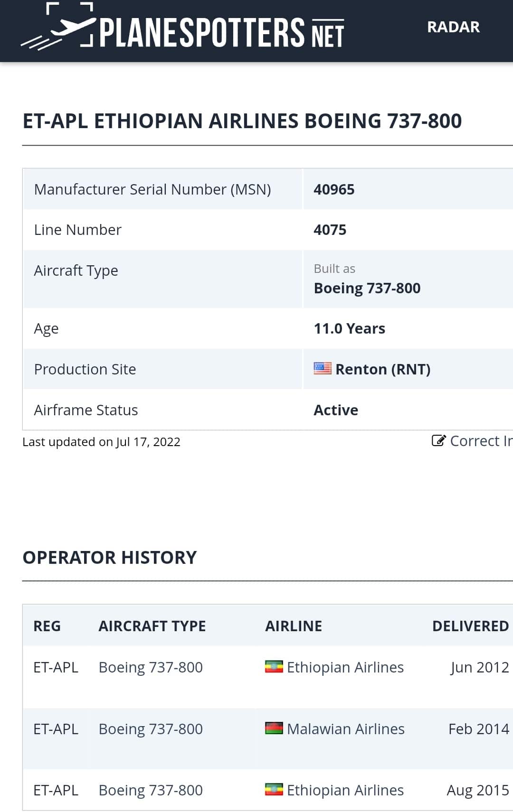Click the Jun 2012 delivery date
This screenshot has height=812, width=513.
(480, 667)
